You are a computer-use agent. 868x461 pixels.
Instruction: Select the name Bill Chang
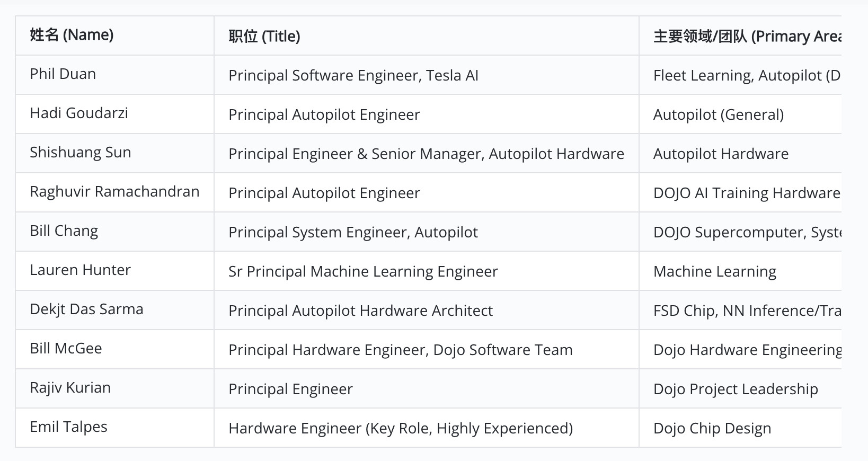coord(64,230)
